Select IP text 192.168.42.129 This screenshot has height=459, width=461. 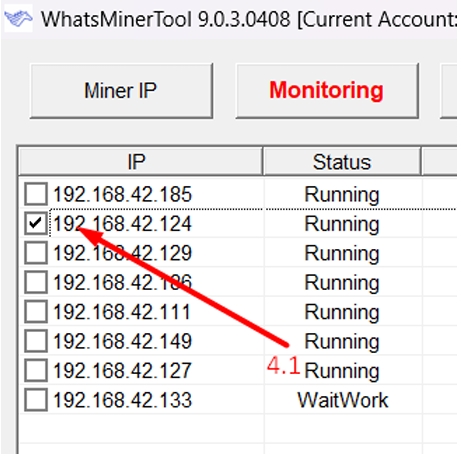[123, 253]
